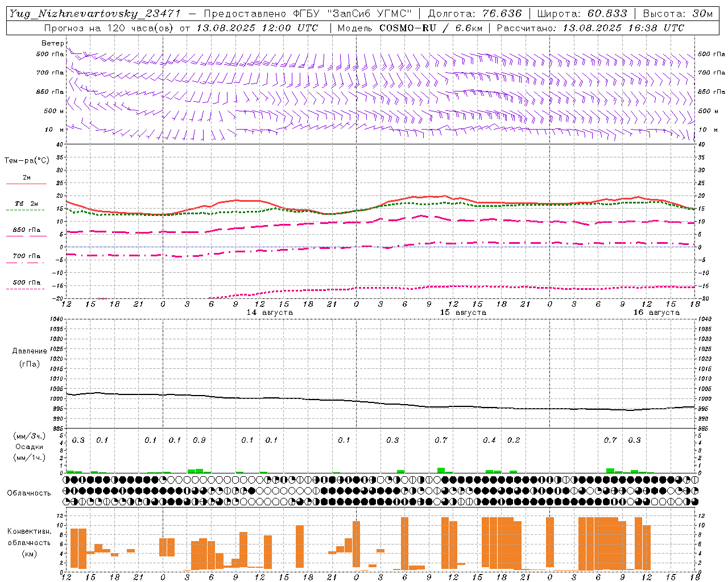Image resolution: width=728 pixels, height=582 pixels.
Task: Click the 1040 tick on left pressure axis
Action: pyautogui.click(x=55, y=319)
